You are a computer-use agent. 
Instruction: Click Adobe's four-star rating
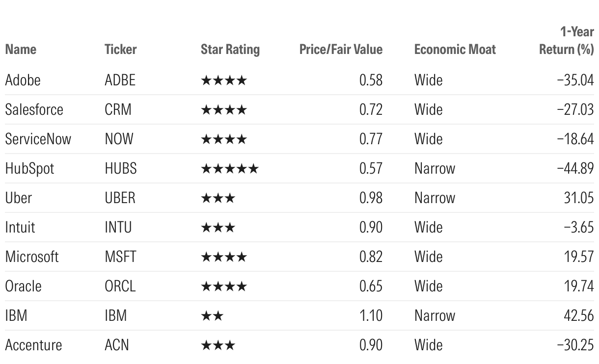[224, 80]
